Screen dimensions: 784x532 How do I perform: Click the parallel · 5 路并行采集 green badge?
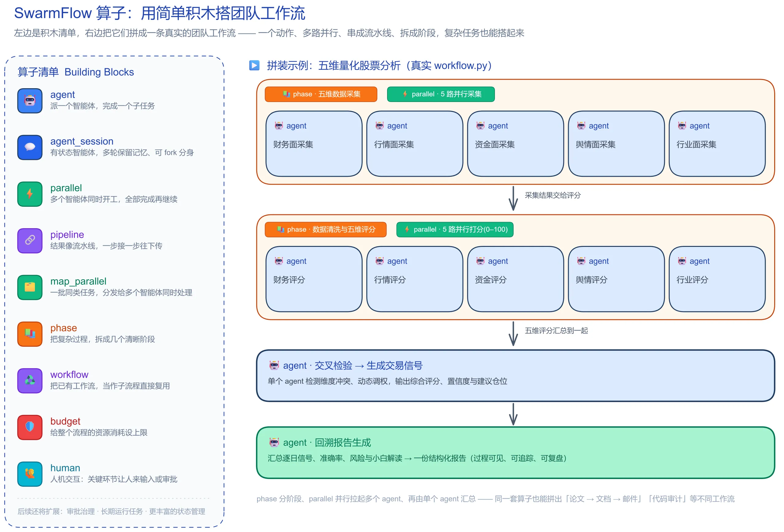click(441, 94)
